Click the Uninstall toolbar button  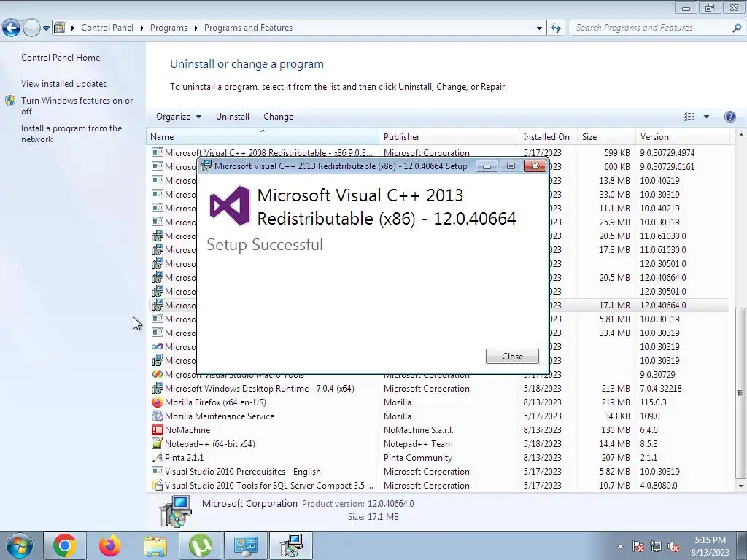233,117
